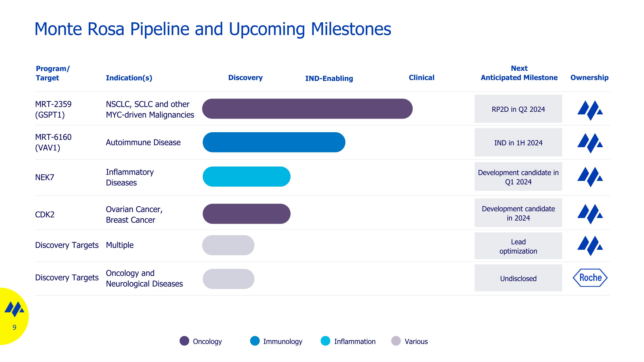The image size is (644, 362).
Task: Click the CDK2 purple progress bar
Action: (x=246, y=214)
